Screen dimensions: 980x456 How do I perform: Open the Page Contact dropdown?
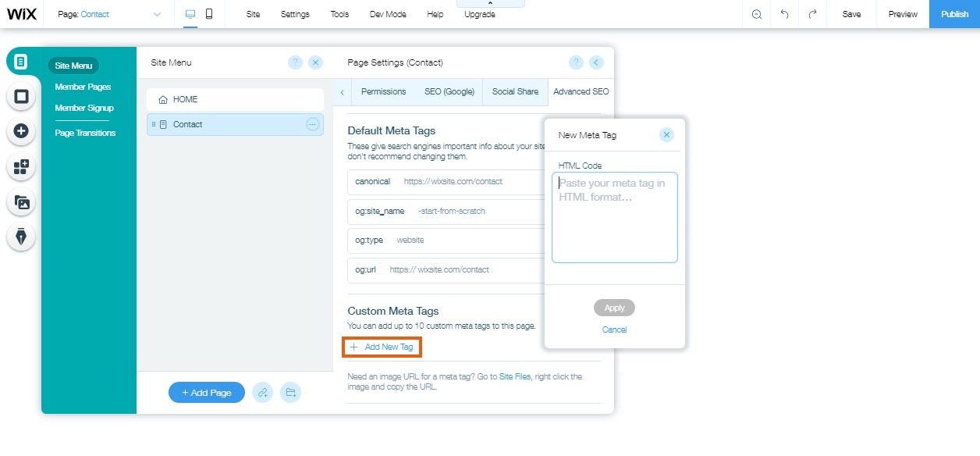click(x=109, y=14)
